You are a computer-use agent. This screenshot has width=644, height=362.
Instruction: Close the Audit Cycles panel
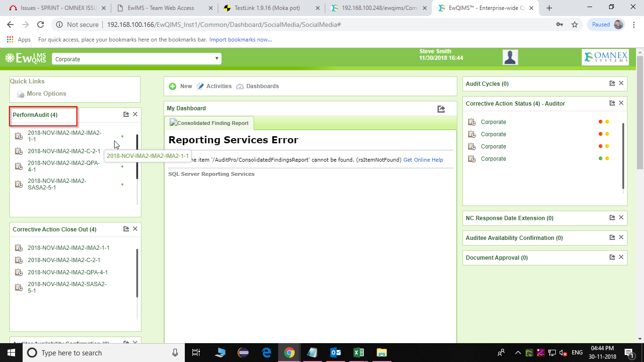point(621,83)
